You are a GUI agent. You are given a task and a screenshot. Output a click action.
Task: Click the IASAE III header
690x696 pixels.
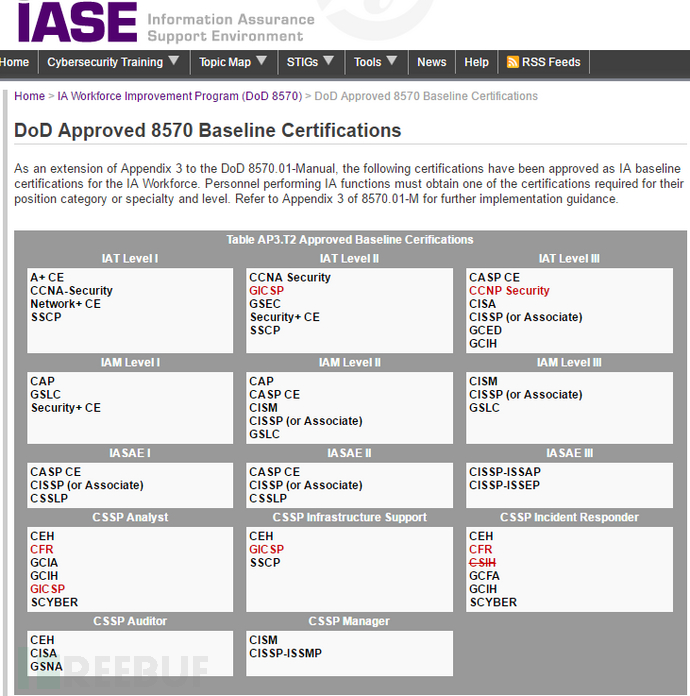click(x=569, y=453)
